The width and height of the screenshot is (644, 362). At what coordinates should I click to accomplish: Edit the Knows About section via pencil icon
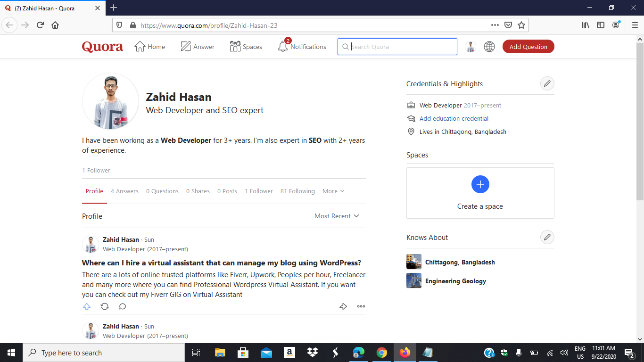[x=547, y=237]
